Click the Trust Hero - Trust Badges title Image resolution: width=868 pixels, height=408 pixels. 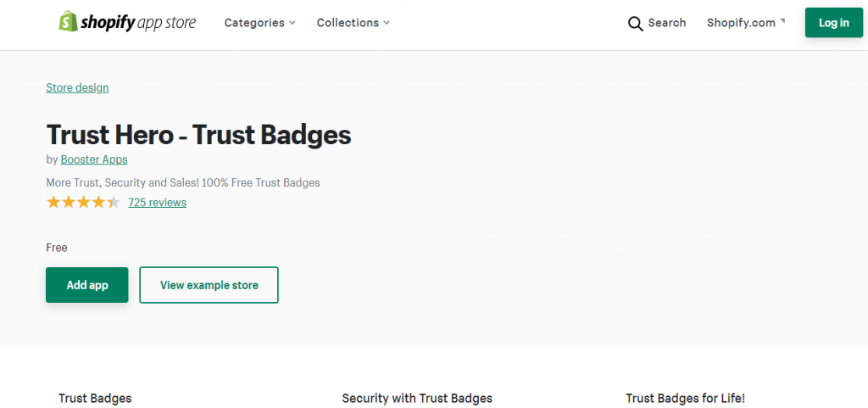click(x=198, y=135)
